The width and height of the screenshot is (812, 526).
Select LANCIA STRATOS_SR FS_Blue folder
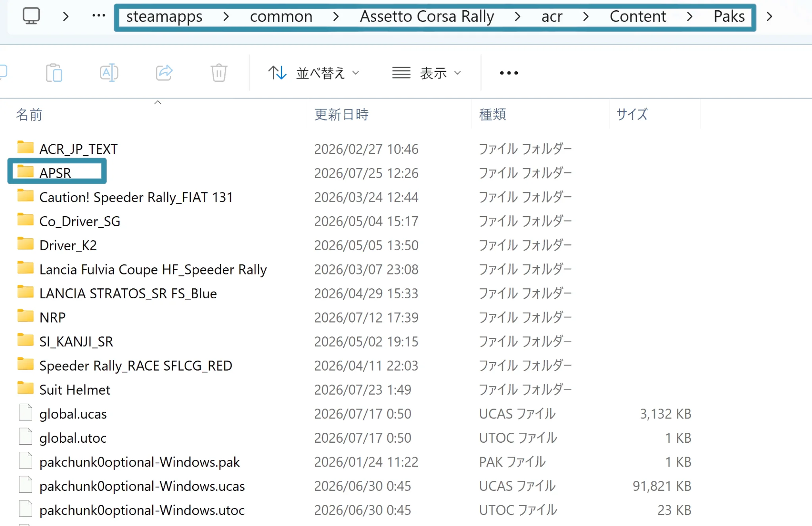point(128,294)
